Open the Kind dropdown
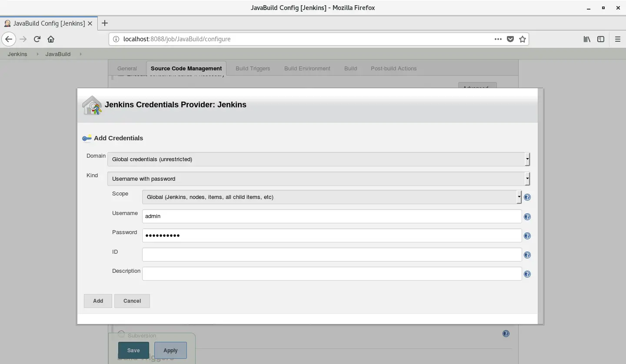This screenshot has height=364, width=626. [319, 179]
